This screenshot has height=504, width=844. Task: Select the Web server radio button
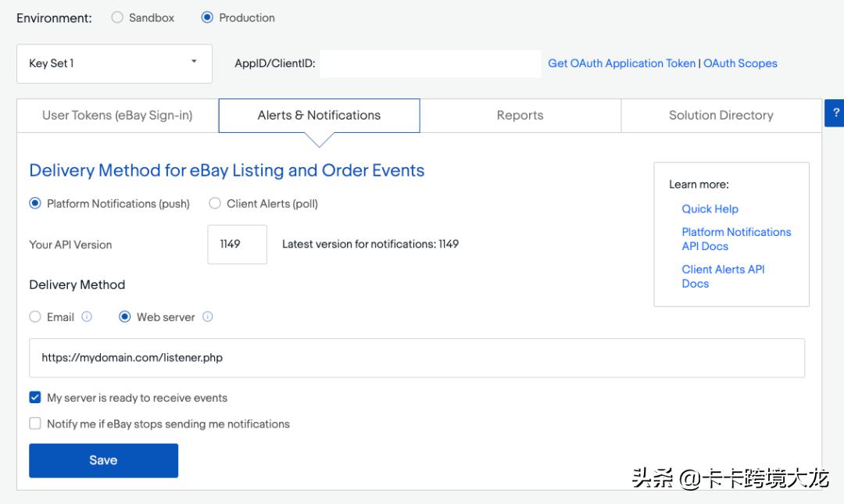point(125,317)
